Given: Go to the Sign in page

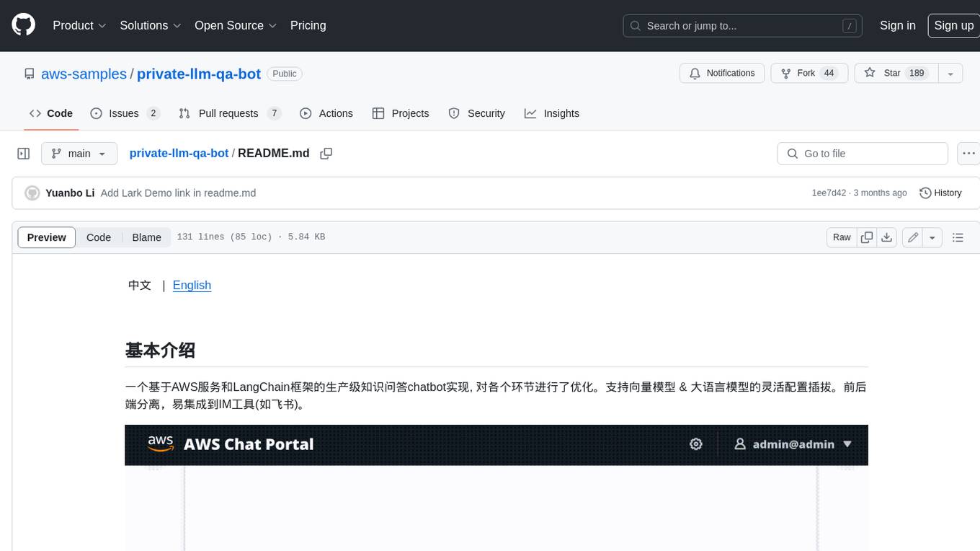Looking at the screenshot, I should click(897, 25).
